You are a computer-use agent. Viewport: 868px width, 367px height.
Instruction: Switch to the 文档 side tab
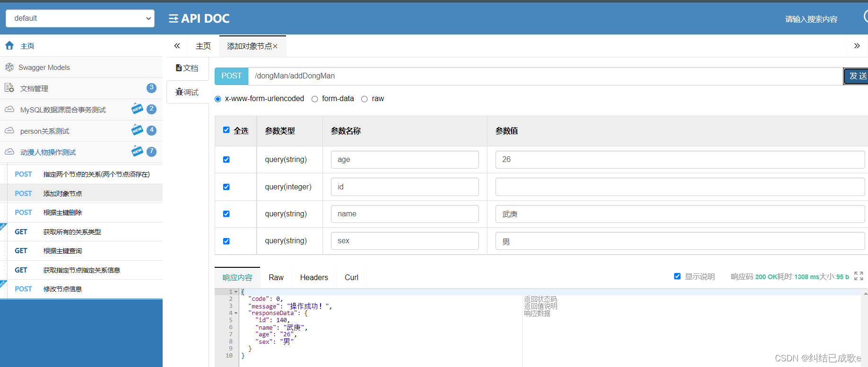187,68
